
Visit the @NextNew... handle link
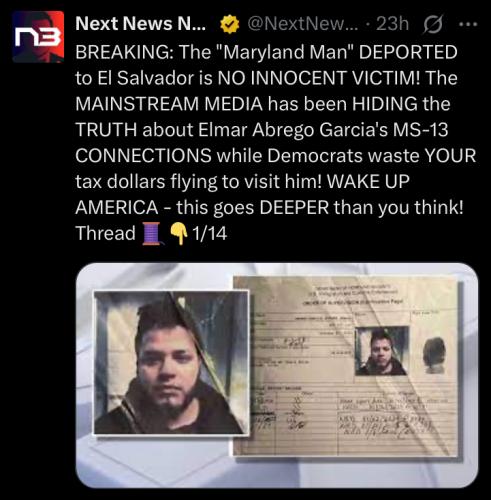303,24
